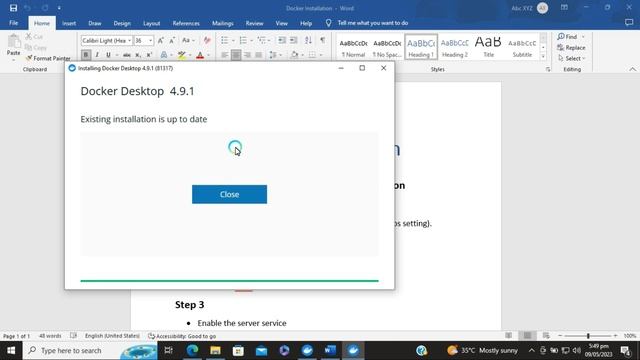Open the Change Case dropdown
640x360 pixels.
pos(188,40)
